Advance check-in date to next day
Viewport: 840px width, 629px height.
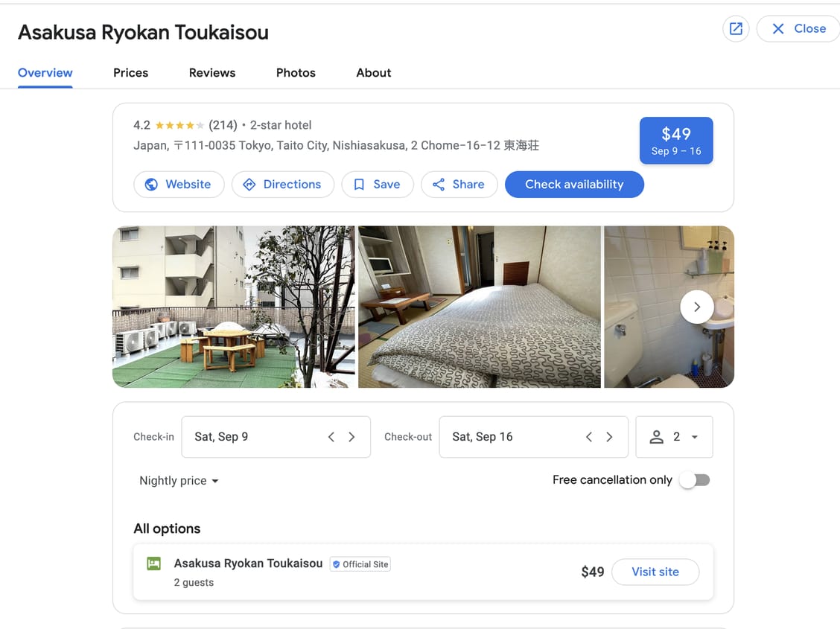[351, 437]
